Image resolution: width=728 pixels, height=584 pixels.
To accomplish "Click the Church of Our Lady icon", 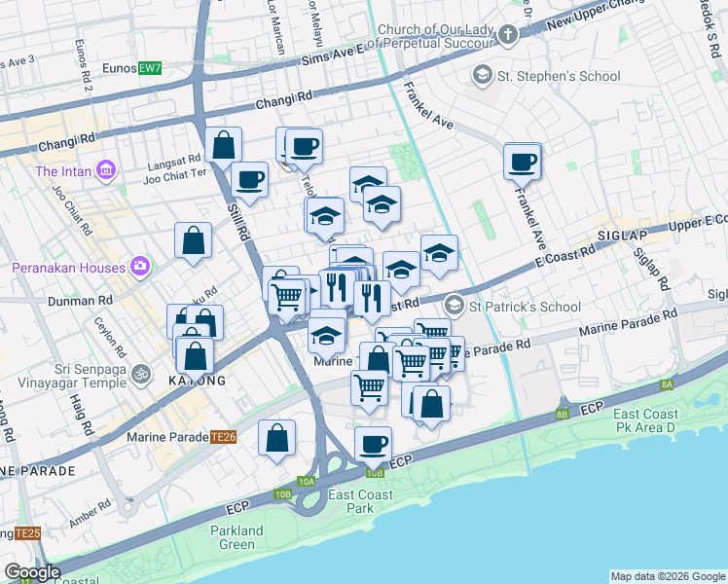I will pyautogui.click(x=508, y=35).
